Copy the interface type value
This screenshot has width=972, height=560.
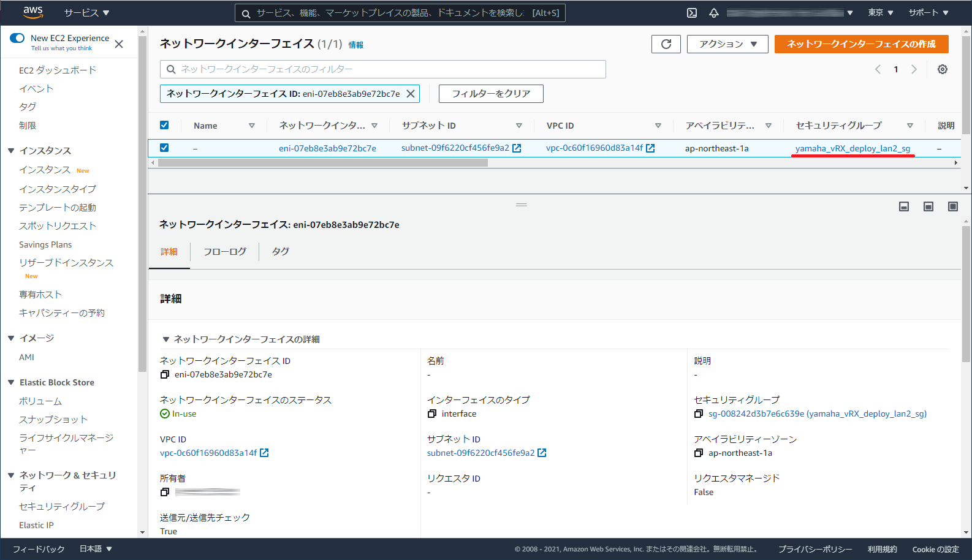tap(431, 414)
